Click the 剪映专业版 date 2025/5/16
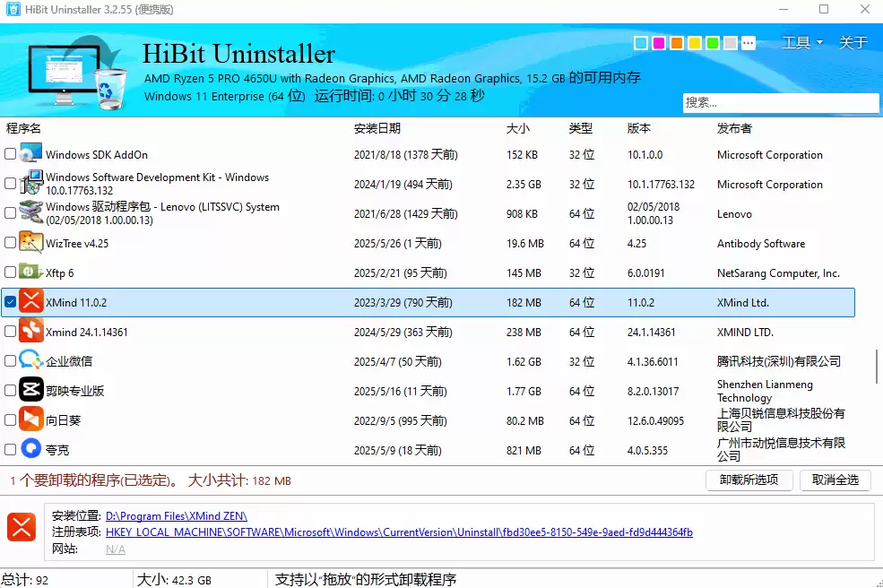 point(401,392)
